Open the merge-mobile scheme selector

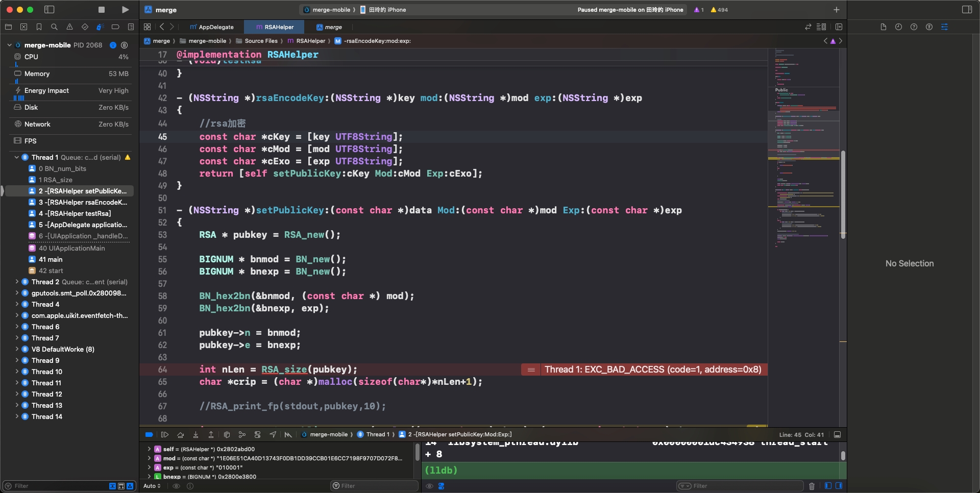click(327, 10)
